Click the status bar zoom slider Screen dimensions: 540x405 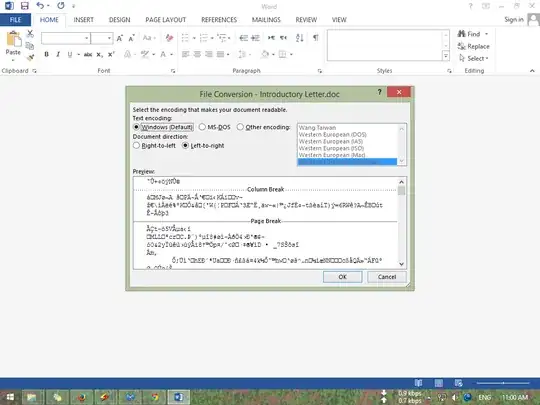(x=503, y=383)
